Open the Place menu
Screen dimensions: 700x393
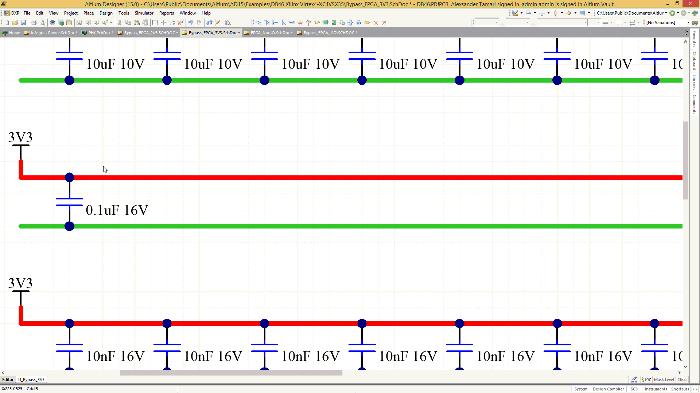[x=88, y=13]
